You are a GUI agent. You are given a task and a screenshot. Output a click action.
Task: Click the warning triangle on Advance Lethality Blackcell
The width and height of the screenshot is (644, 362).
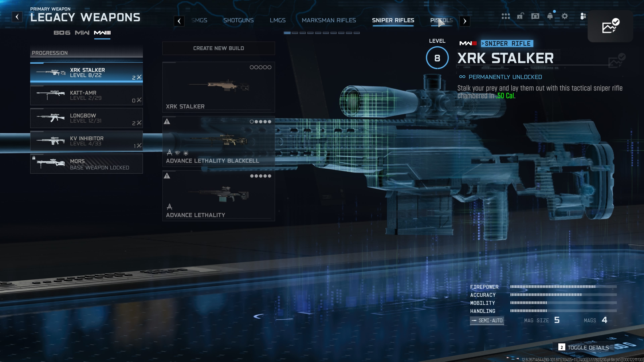167,122
